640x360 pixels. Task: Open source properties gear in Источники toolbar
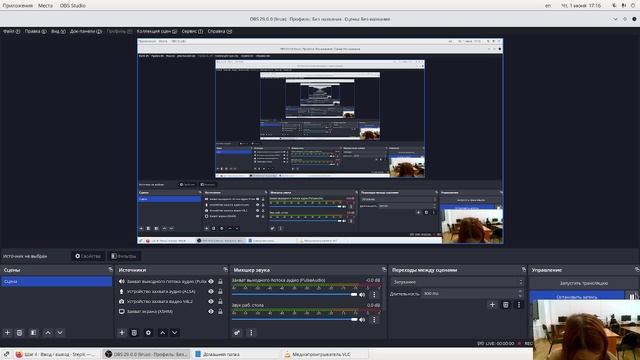[148, 333]
